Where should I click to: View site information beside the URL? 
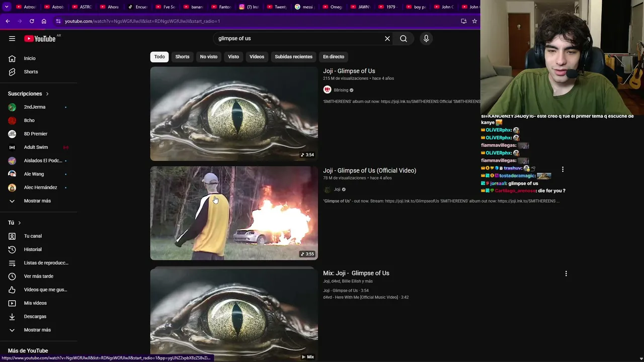pyautogui.click(x=58, y=21)
